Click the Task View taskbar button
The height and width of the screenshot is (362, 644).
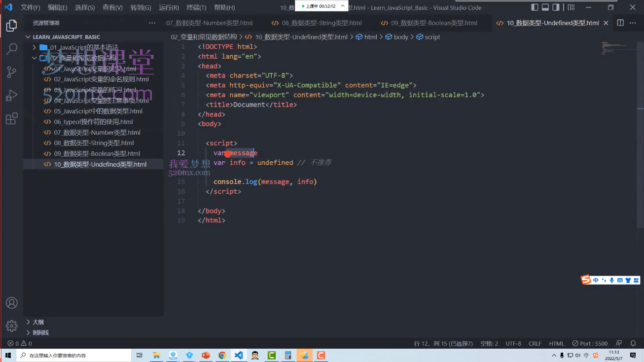[140, 355]
